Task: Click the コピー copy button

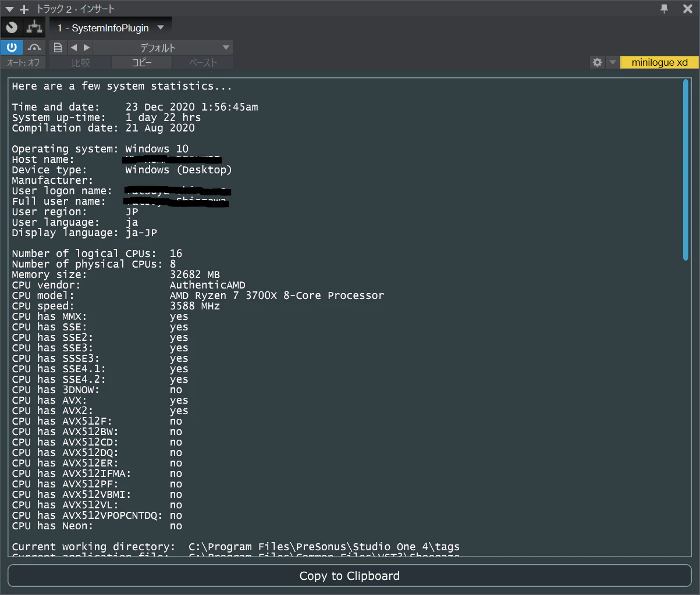Action: [141, 62]
